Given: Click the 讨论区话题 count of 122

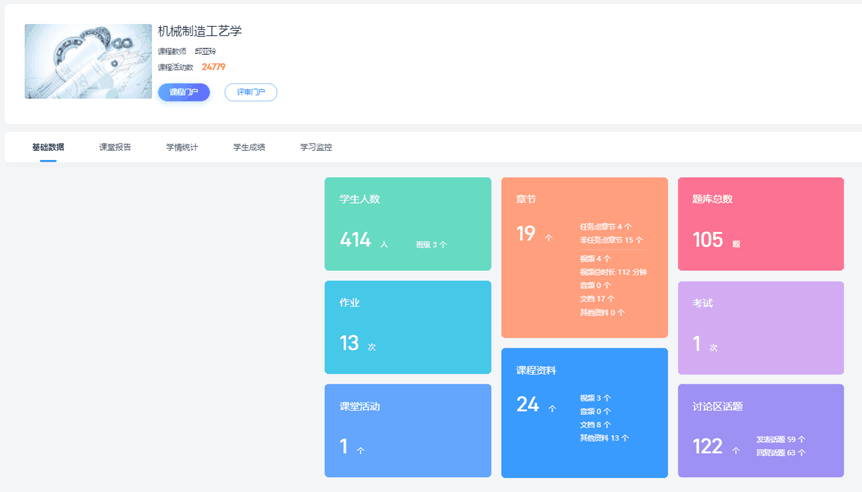Looking at the screenshot, I should 708,447.
